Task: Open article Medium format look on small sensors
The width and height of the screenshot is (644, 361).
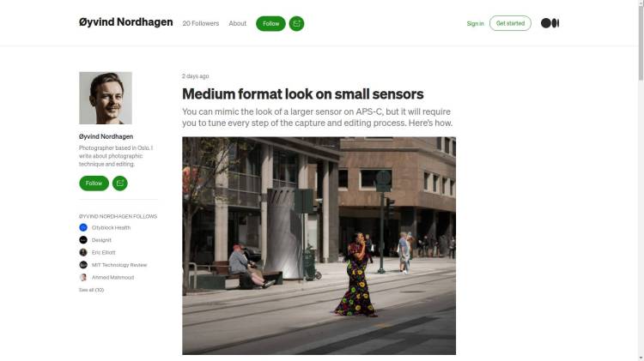Action: pos(303,94)
